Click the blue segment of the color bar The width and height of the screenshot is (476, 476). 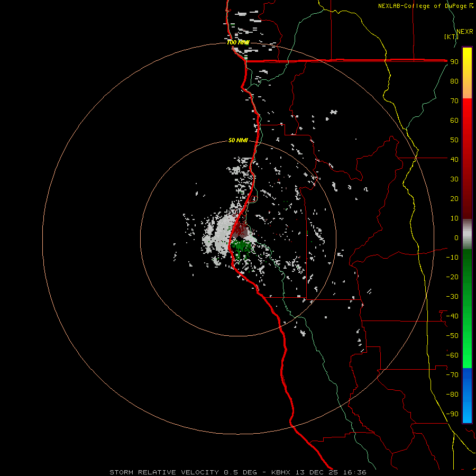point(467,395)
